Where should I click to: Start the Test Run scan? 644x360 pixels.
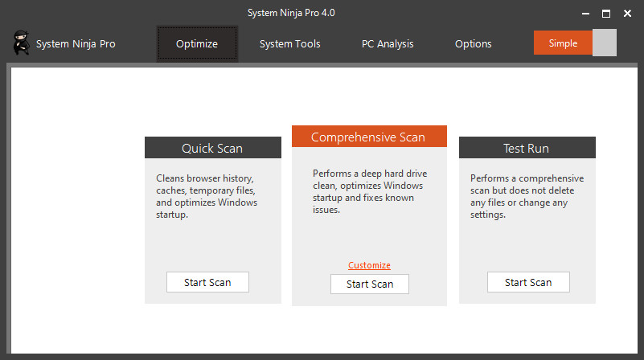pyautogui.click(x=528, y=282)
